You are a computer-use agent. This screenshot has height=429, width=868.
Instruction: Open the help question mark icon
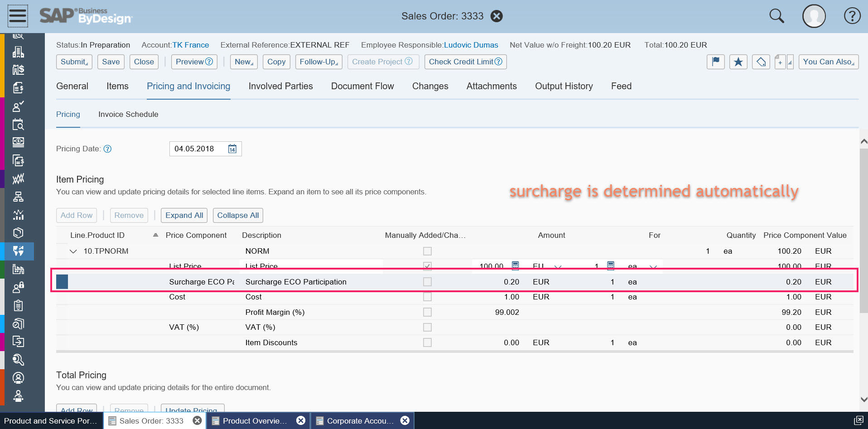tap(852, 16)
